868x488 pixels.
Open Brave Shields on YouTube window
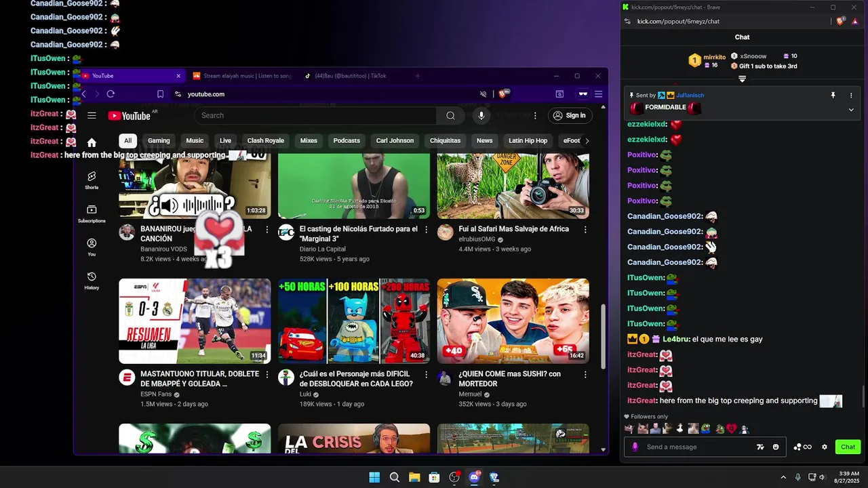505,94
